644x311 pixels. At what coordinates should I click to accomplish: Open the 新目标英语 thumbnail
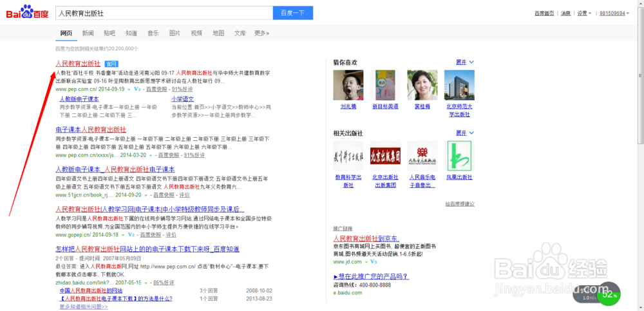(x=385, y=85)
